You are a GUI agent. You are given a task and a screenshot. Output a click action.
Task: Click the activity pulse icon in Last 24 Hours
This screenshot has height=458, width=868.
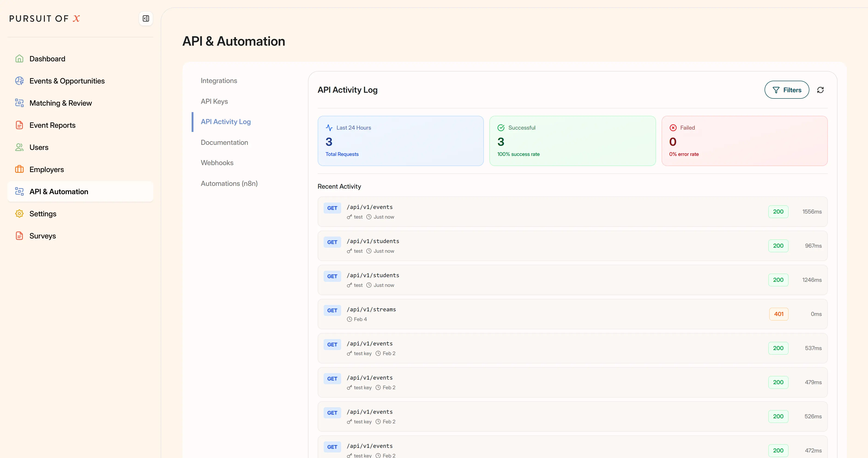coord(329,128)
